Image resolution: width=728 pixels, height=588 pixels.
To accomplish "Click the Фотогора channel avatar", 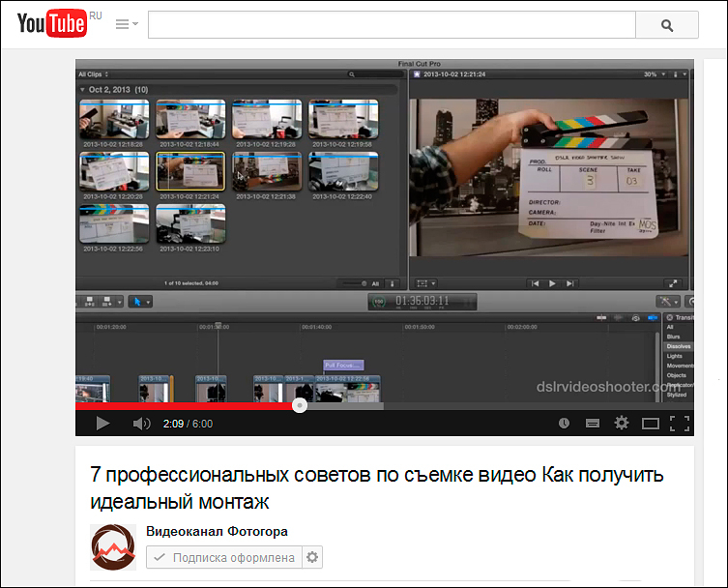I will (x=113, y=547).
